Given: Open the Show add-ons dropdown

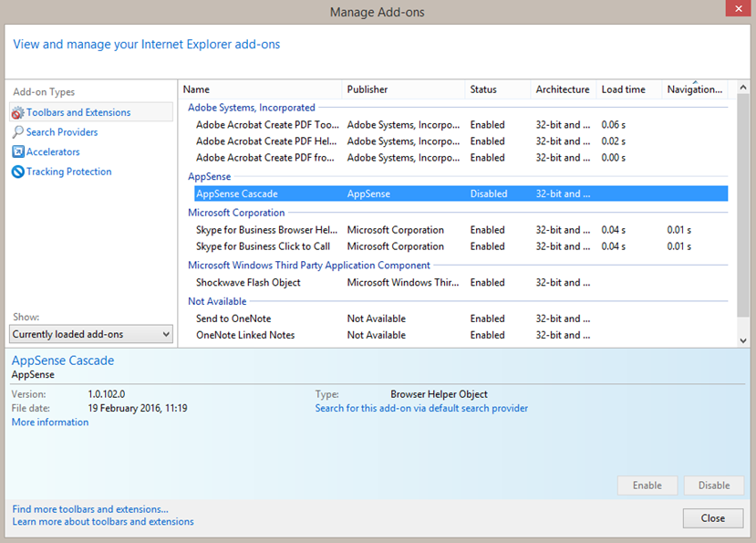Looking at the screenshot, I should [x=91, y=335].
